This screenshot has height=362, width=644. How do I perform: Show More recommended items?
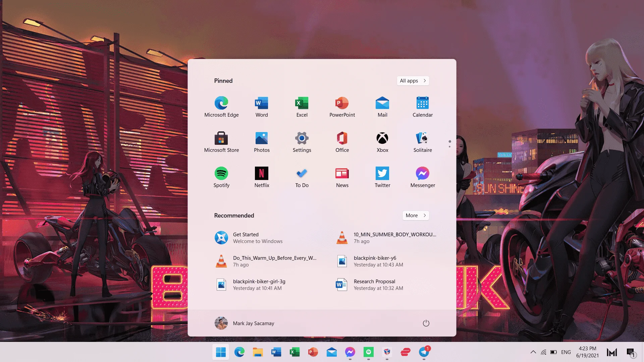click(x=416, y=216)
